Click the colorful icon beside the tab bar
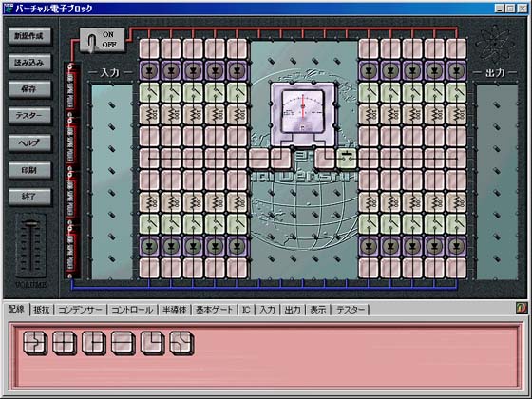This screenshot has width=532, height=399. [x=522, y=308]
